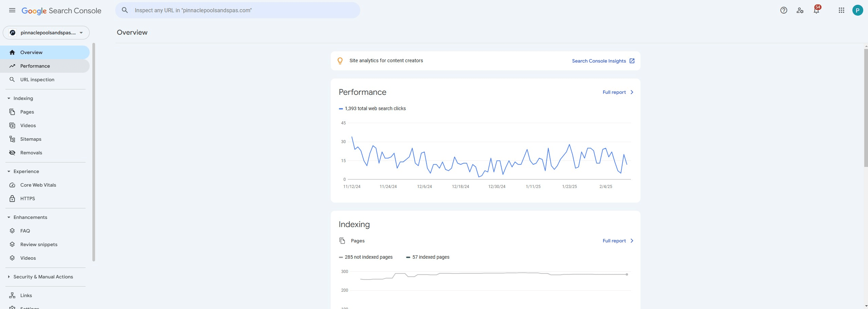Open the Search Console Insights link
The image size is (868, 309).
pos(603,61)
